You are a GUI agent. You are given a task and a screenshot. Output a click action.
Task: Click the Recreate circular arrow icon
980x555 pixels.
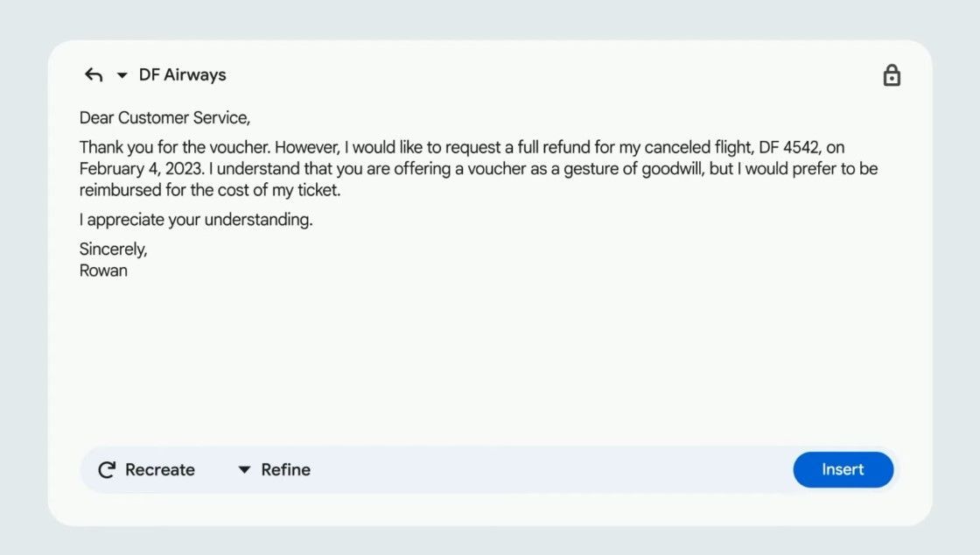[107, 470]
